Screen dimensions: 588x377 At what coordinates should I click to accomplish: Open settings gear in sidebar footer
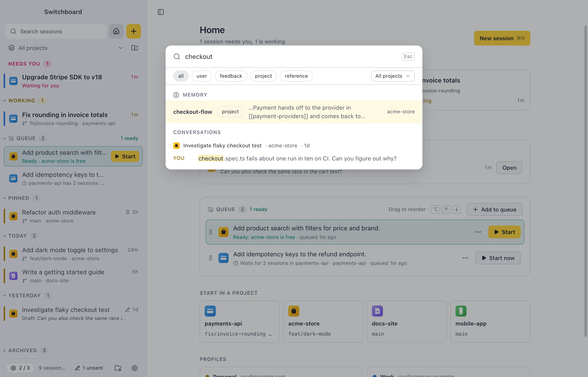pos(135,368)
